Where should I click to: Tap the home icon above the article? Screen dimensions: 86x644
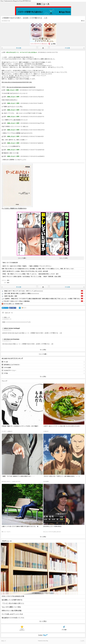coord(43,48)
